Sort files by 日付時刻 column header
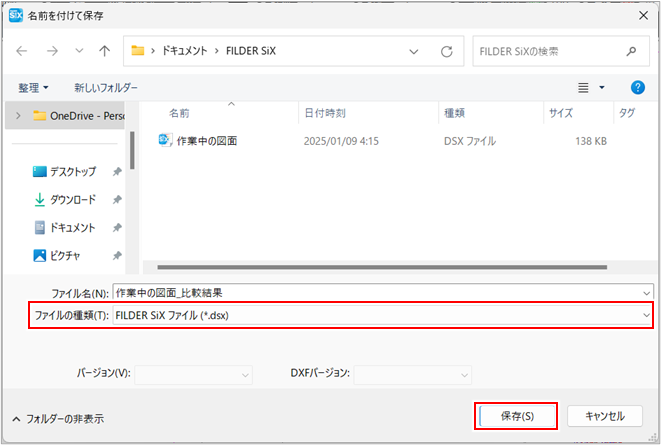 (324, 113)
